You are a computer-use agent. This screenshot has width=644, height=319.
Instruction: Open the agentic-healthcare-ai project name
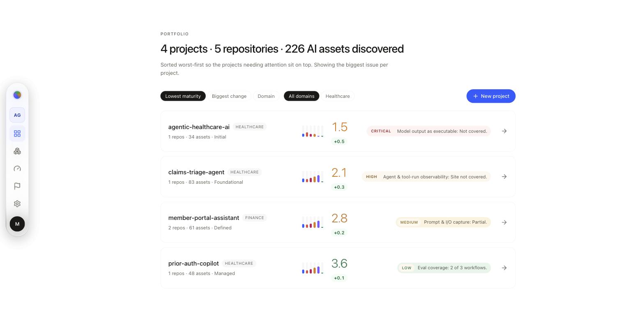[x=199, y=127]
